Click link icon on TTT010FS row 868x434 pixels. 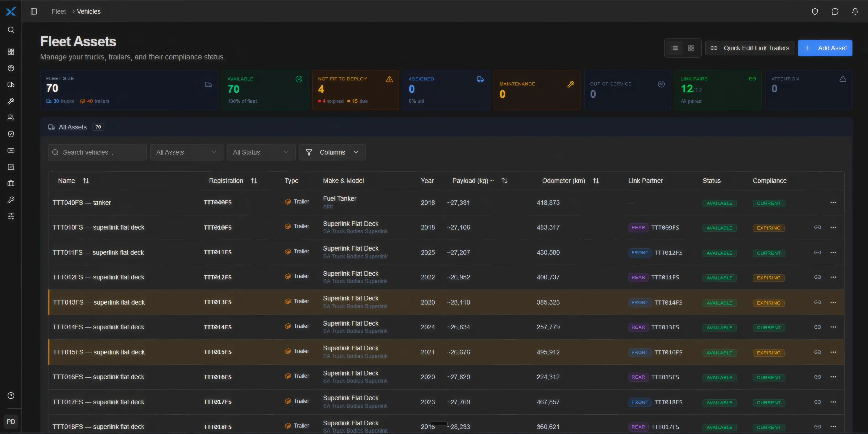817,228
